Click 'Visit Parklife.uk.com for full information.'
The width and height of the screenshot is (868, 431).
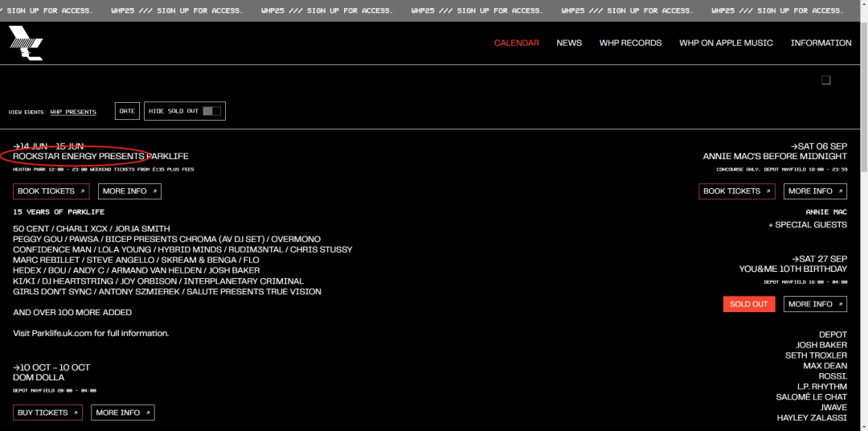tap(91, 334)
